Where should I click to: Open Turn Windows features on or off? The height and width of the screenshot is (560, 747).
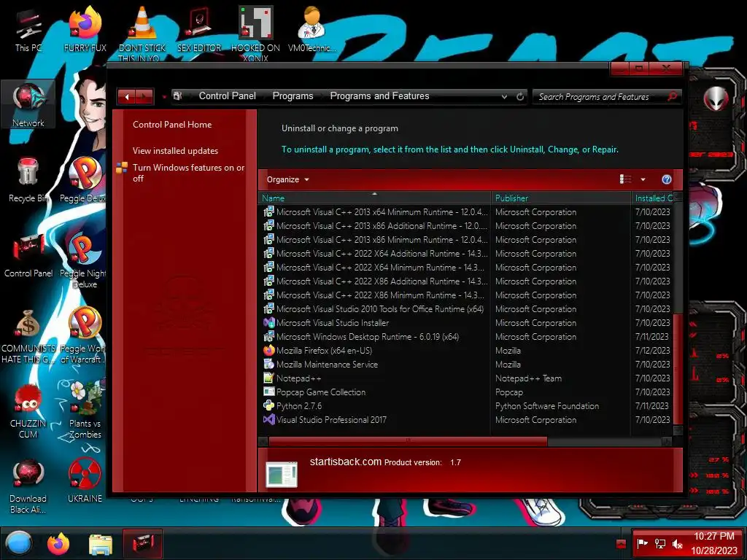(188, 173)
